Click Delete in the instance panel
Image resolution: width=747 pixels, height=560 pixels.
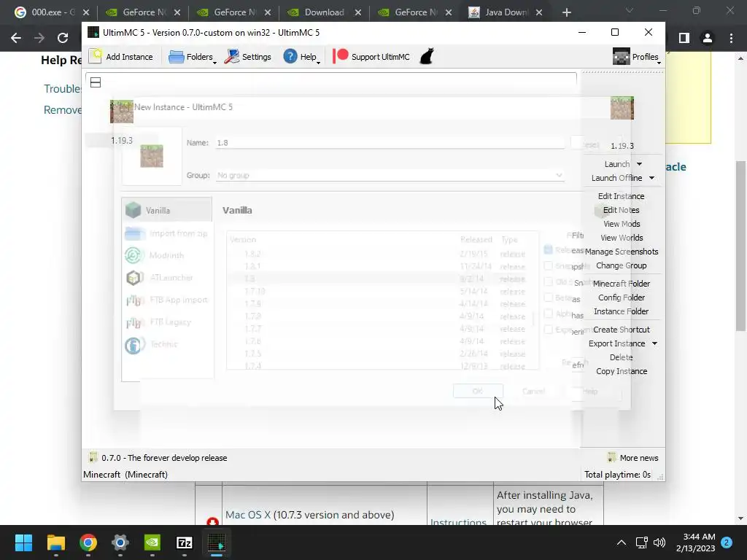[x=622, y=357]
